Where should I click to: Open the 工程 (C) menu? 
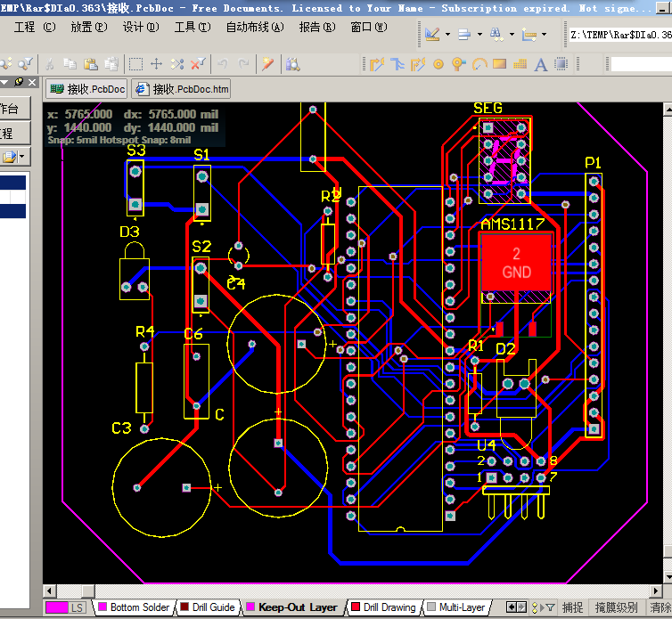coord(35,27)
